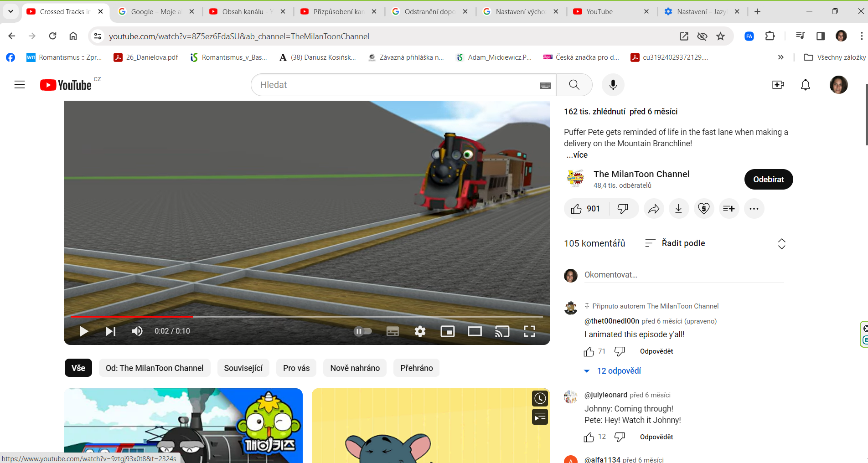Start voice search with the microphone
Viewport: 868px width, 463px height.
point(613,85)
